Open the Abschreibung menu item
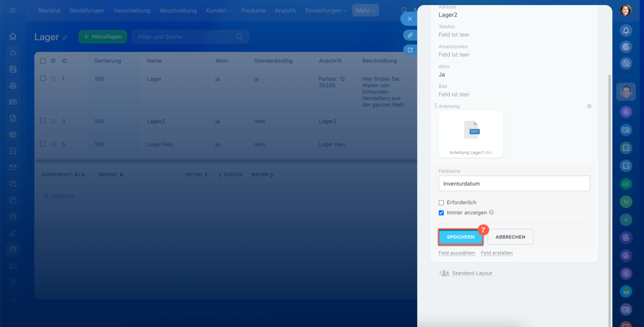The width and height of the screenshot is (644, 327). (178, 11)
